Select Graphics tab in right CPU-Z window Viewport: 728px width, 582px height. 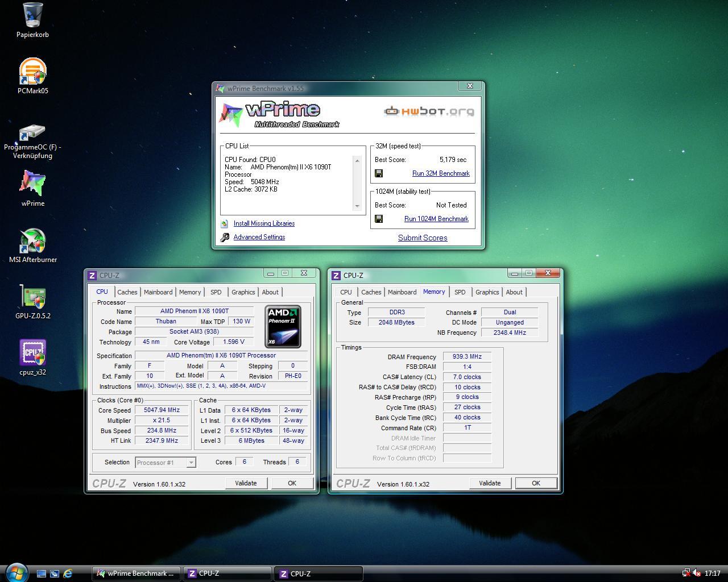[487, 292]
